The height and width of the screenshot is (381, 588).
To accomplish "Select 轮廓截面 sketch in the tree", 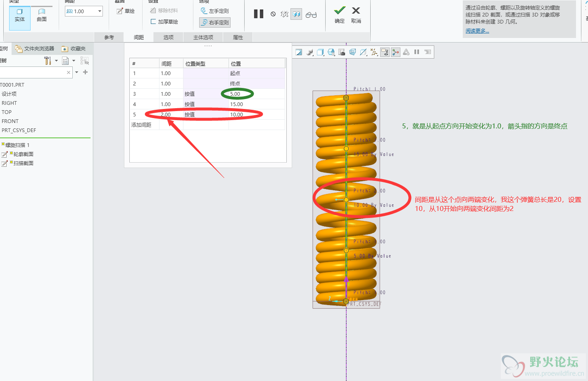I will (17, 154).
